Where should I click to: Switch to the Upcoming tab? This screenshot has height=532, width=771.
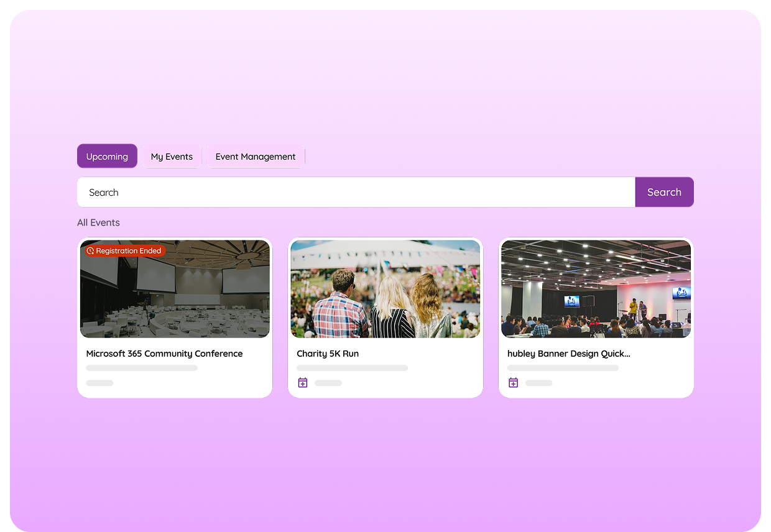pyautogui.click(x=107, y=156)
